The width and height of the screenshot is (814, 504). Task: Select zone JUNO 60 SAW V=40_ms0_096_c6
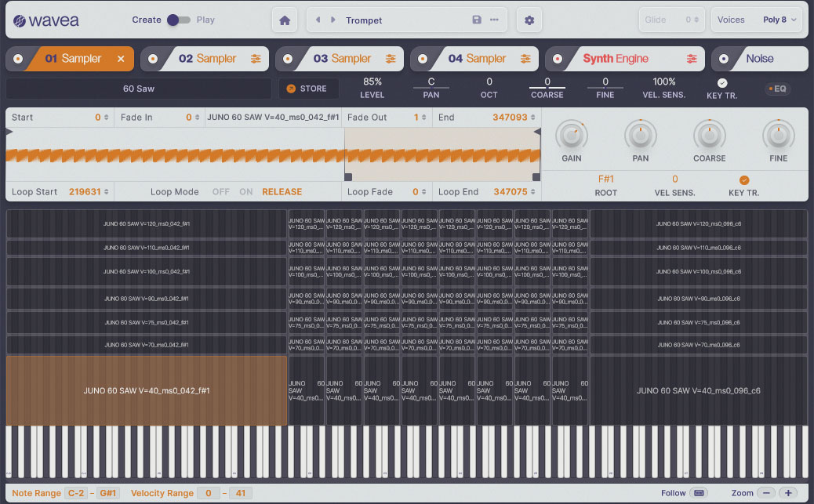698,390
